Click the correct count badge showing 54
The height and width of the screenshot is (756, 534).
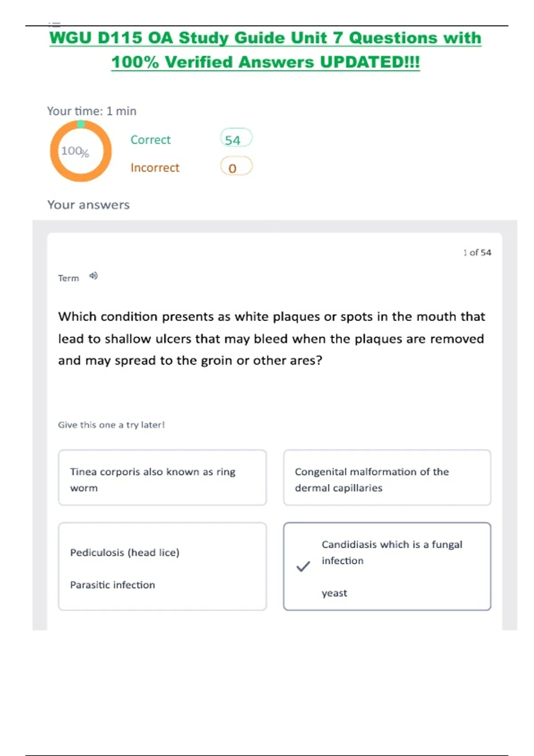coord(236,139)
